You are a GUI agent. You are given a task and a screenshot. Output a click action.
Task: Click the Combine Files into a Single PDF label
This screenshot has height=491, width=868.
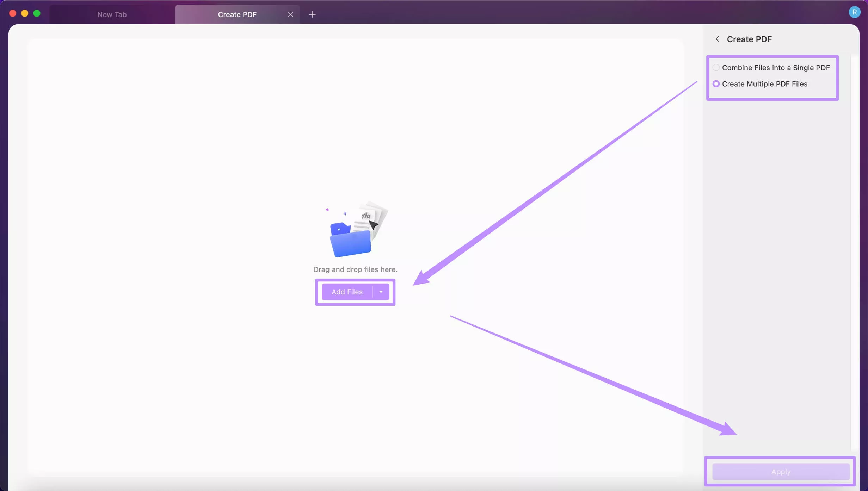pos(775,67)
